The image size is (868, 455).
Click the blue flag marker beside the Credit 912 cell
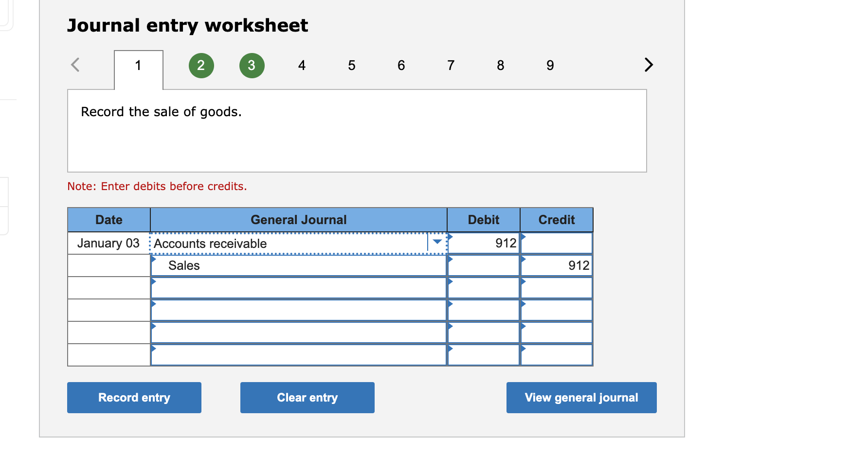[524, 260]
